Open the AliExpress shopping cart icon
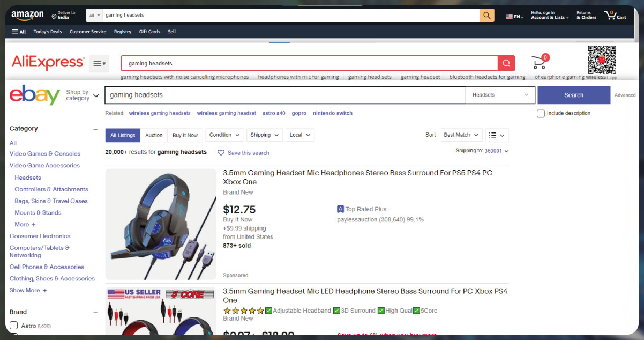The width and height of the screenshot is (644, 340). 540,62
